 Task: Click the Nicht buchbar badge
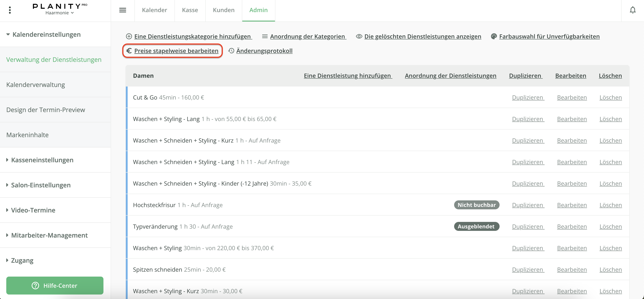(x=477, y=205)
